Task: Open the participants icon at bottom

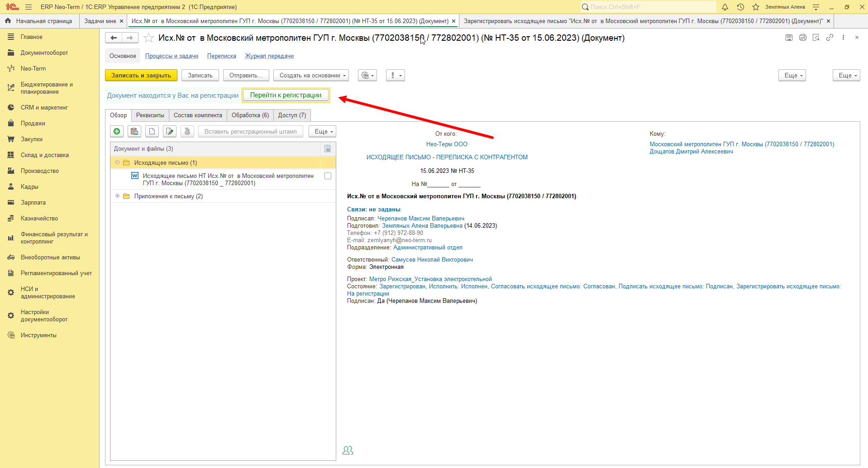Action: (x=348, y=450)
